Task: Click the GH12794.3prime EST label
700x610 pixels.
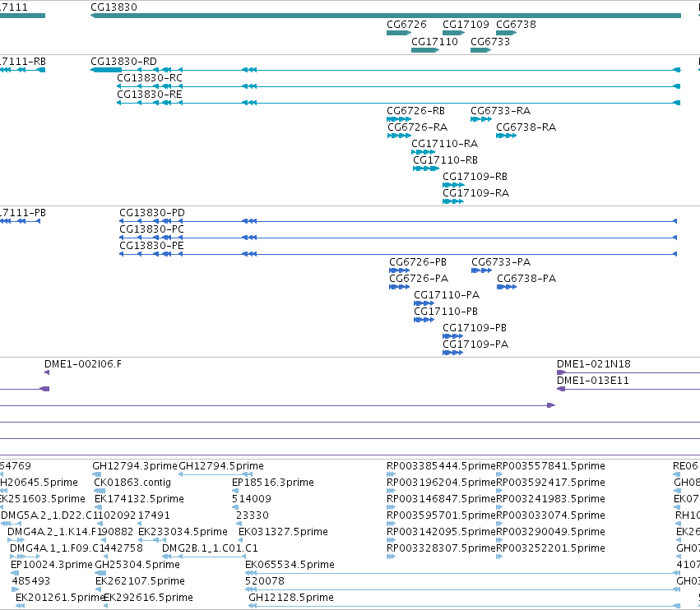Action: [x=135, y=466]
